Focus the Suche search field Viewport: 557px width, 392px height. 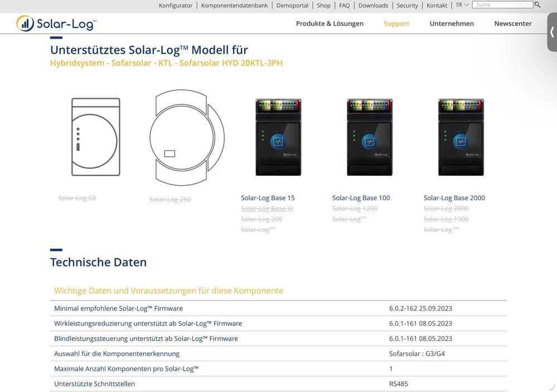[503, 5]
